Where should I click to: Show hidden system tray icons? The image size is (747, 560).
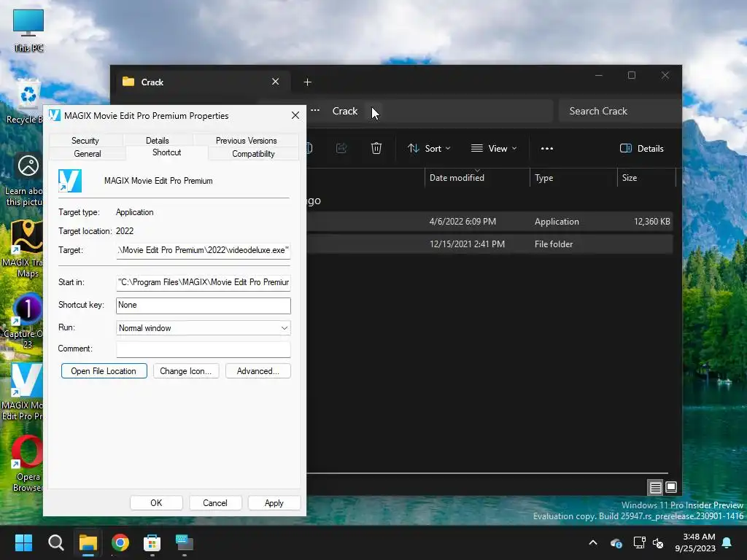click(593, 542)
